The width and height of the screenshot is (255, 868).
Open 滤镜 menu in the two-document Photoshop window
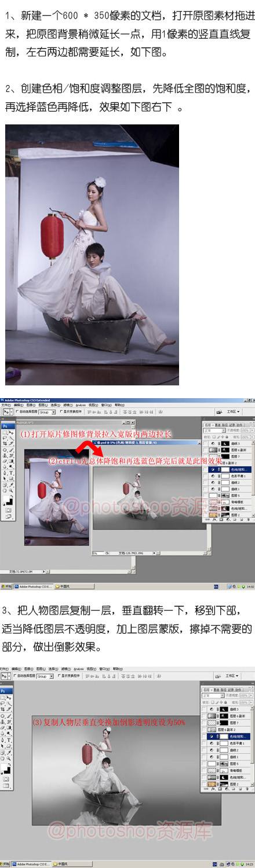(67, 405)
